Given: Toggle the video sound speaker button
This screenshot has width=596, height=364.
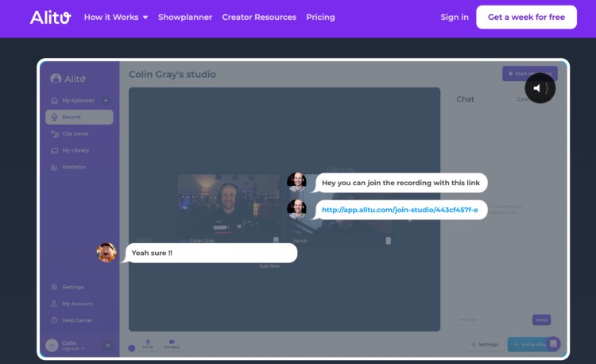Looking at the screenshot, I should pyautogui.click(x=540, y=88).
